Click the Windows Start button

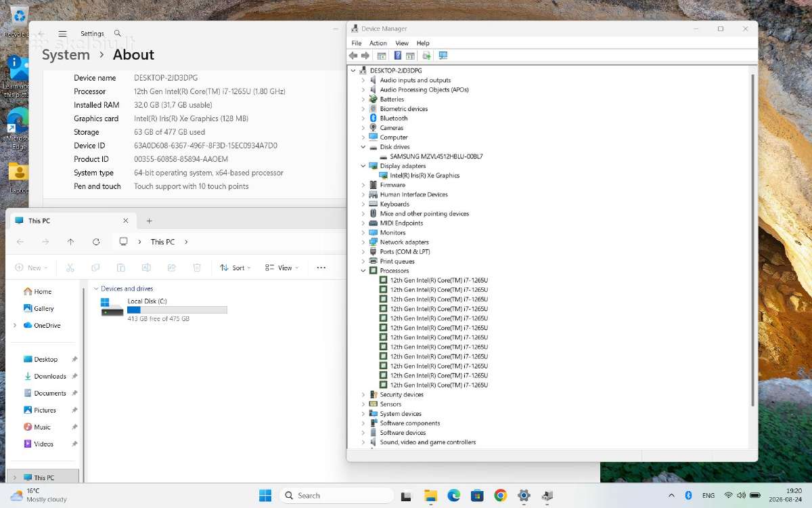coord(265,495)
